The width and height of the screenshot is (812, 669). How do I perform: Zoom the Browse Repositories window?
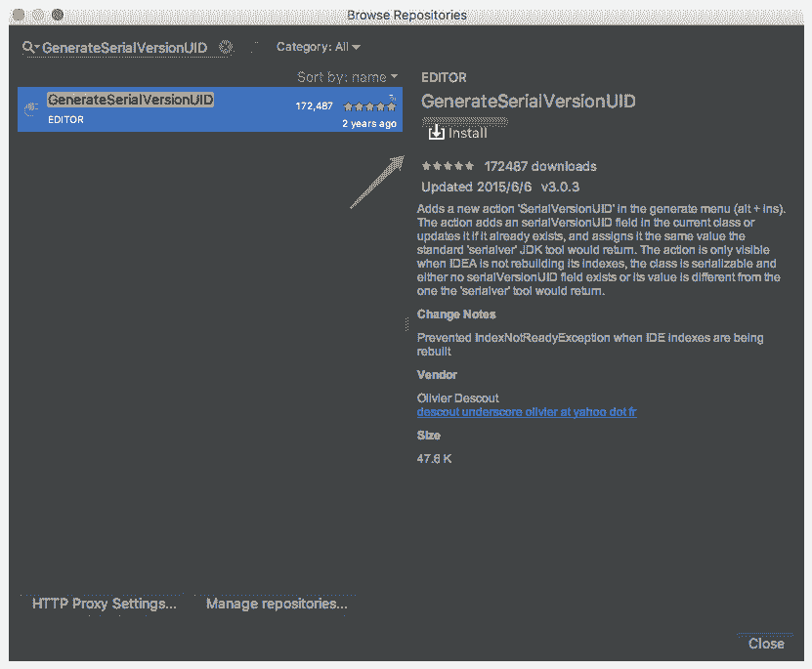pos(58,15)
